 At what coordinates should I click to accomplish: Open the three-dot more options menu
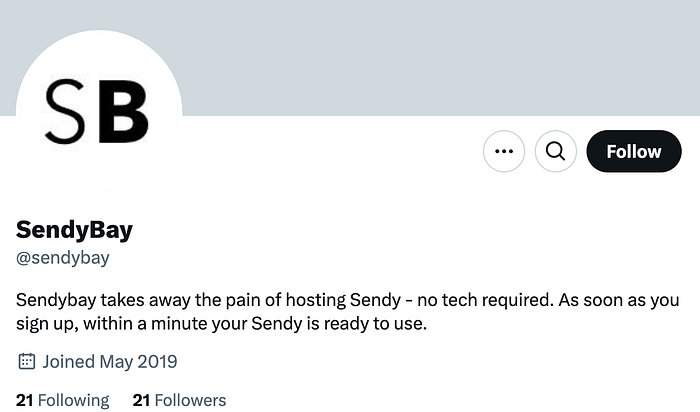[x=504, y=151]
